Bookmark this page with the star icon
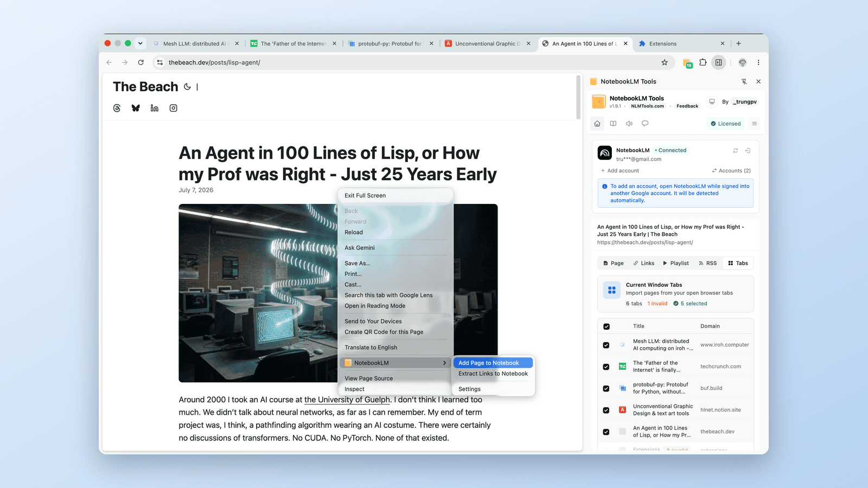868x488 pixels. click(665, 62)
